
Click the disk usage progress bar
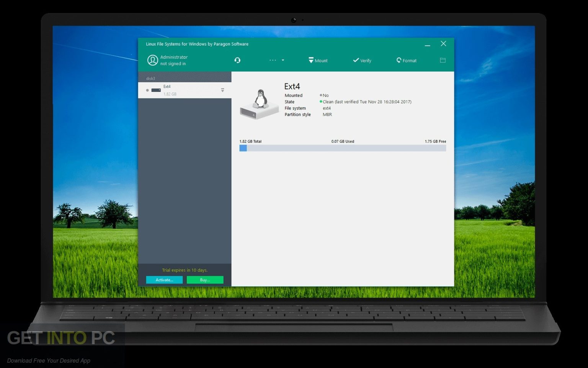342,148
